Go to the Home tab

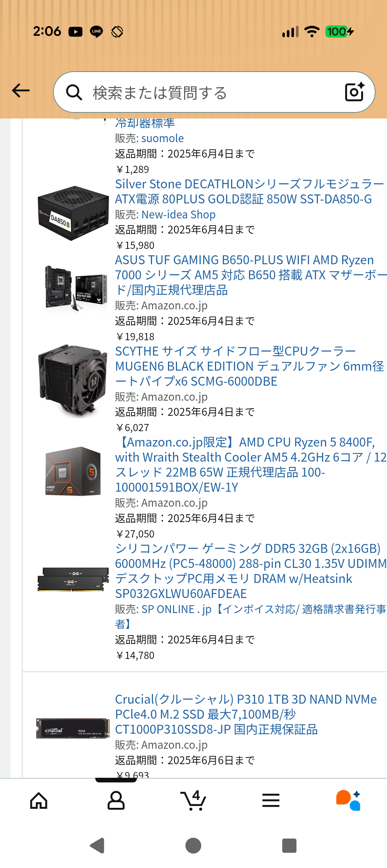pos(39,801)
